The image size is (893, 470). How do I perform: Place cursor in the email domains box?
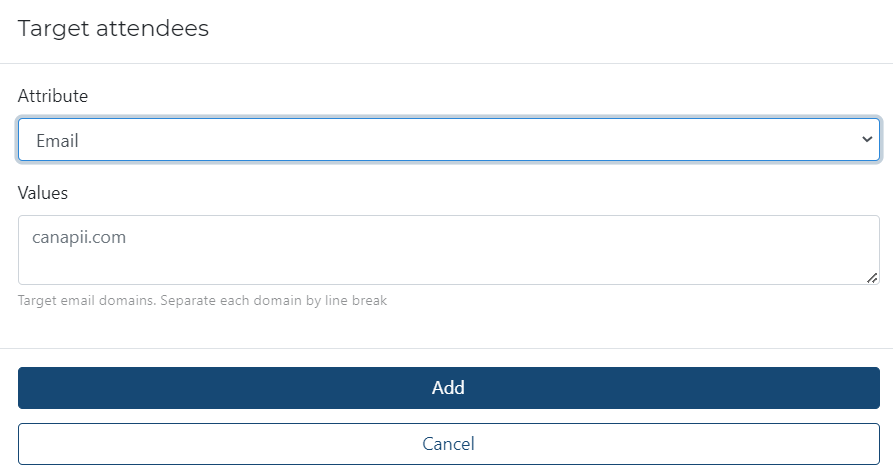tap(448, 250)
